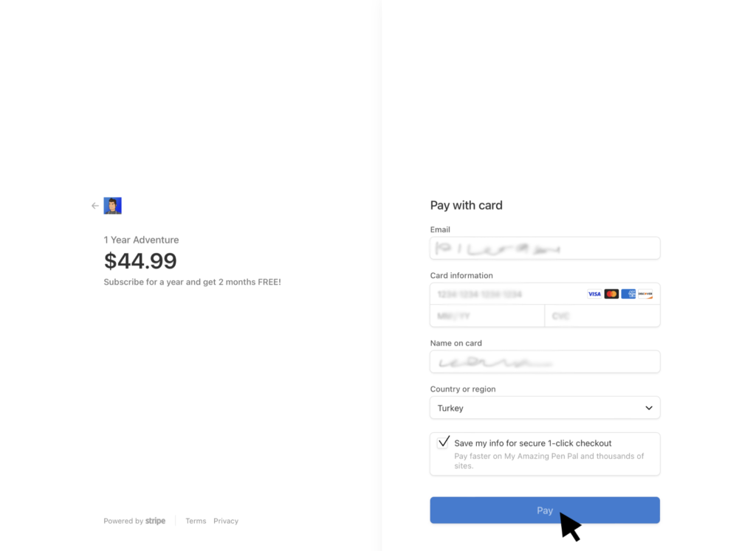This screenshot has height=551, width=756.
Task: Click the Pay with card heading
Action: pyautogui.click(x=466, y=205)
